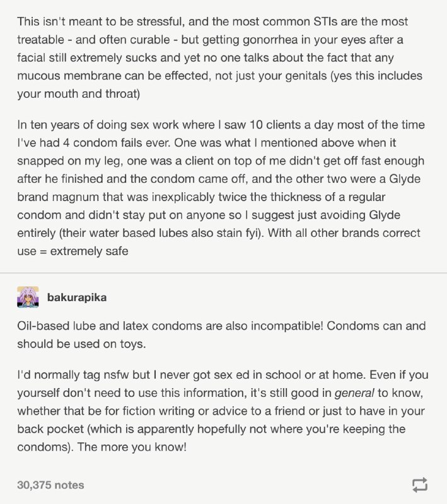Click the word "fyi" in parentheses
The image size is (447, 504).
[x=252, y=233]
